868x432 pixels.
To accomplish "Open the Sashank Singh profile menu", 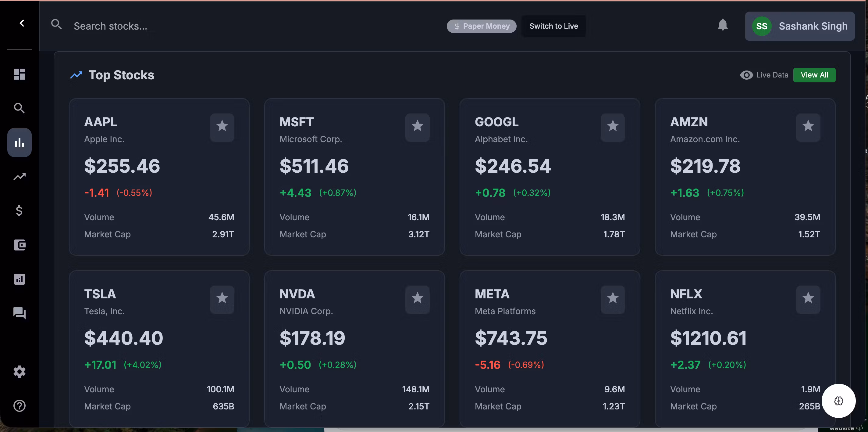I will (800, 26).
